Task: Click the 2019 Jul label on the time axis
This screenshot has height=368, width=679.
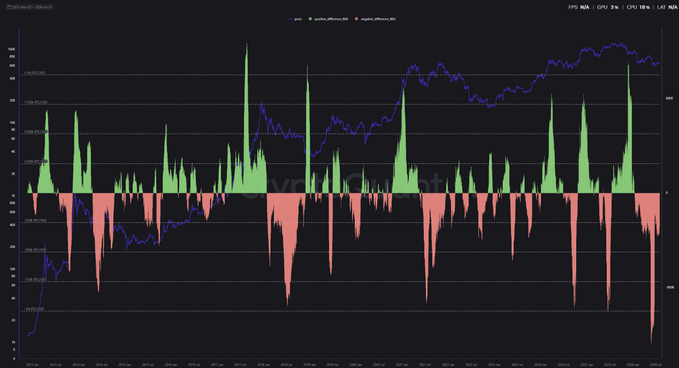Action: pyautogui.click(x=333, y=365)
